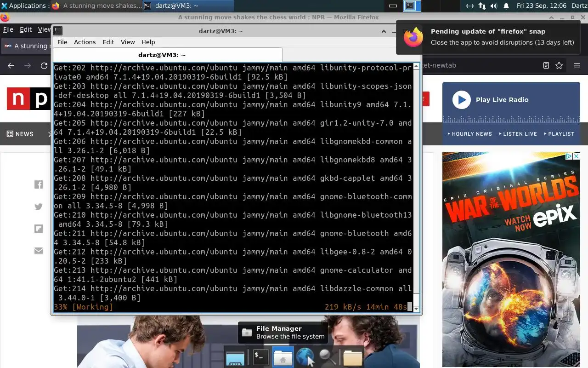Reload the page in Firefox
This screenshot has height=368, width=588.
coord(44,65)
